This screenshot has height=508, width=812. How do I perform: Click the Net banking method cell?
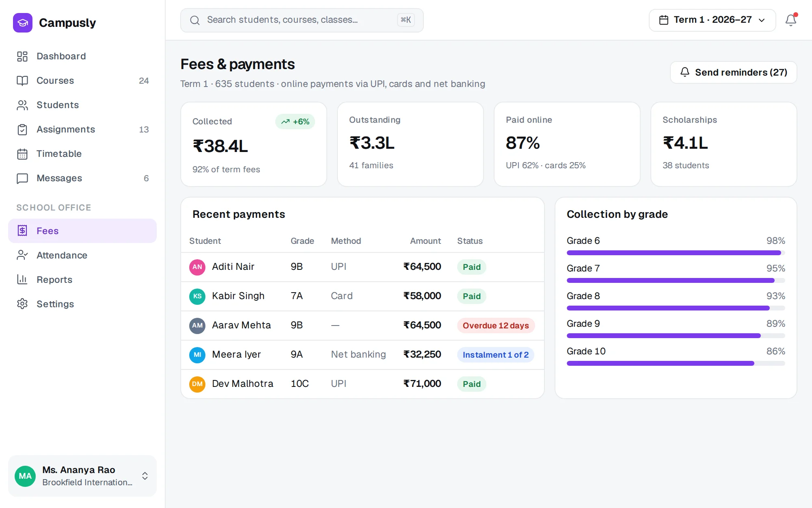pyautogui.click(x=358, y=354)
